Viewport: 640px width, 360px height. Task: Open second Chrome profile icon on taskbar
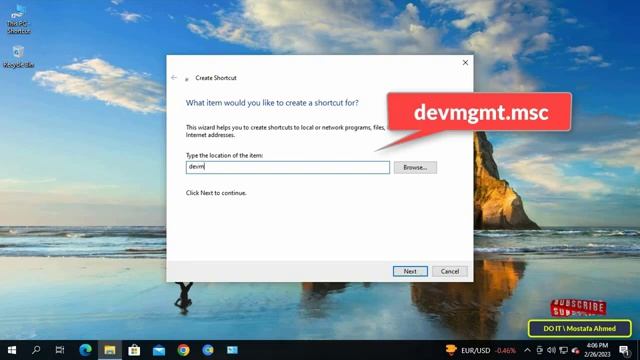point(208,350)
